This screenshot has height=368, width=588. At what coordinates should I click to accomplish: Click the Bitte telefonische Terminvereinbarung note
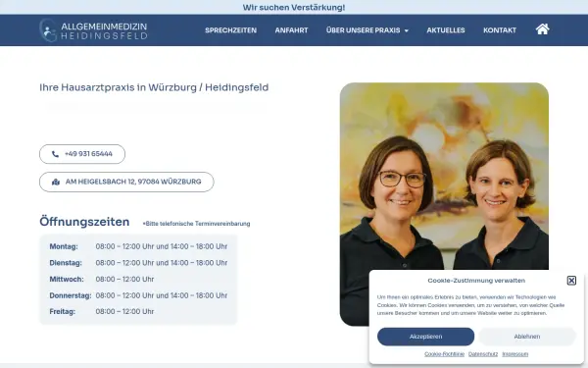pos(196,224)
